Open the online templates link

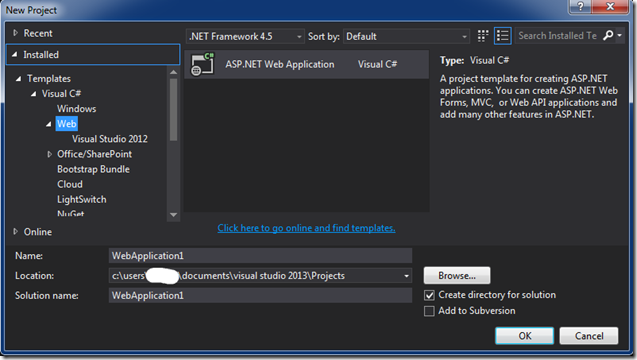(306, 228)
